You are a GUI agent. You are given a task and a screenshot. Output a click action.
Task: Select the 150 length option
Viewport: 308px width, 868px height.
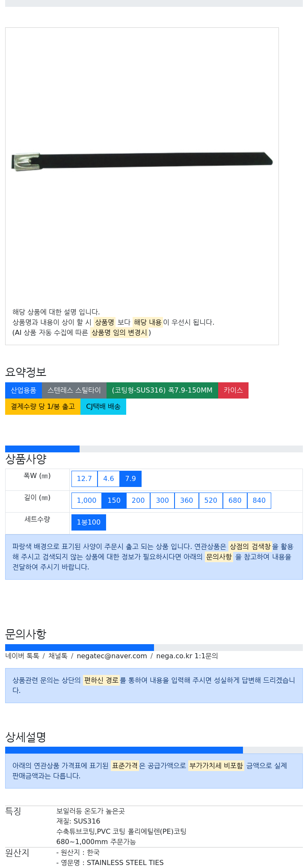114,501
